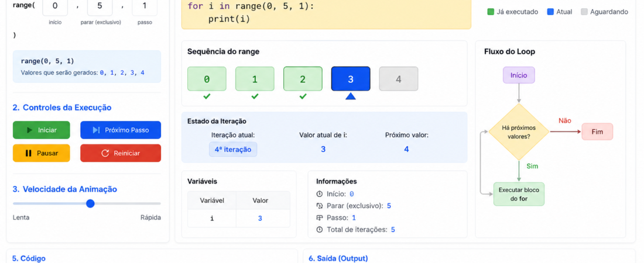Click the icon next to Passo info
The height and width of the screenshot is (263, 644).
(x=320, y=218)
